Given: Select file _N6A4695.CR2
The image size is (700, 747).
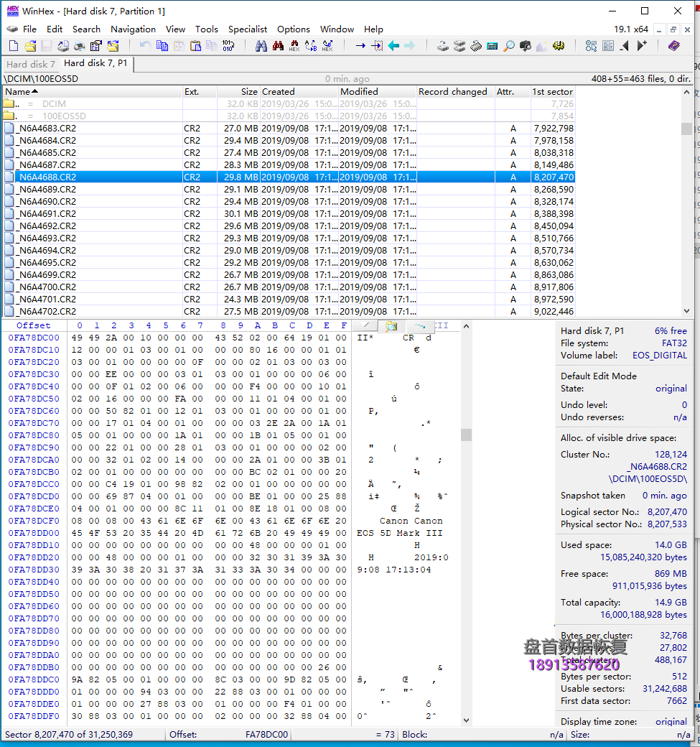Looking at the screenshot, I should [289, 262].
